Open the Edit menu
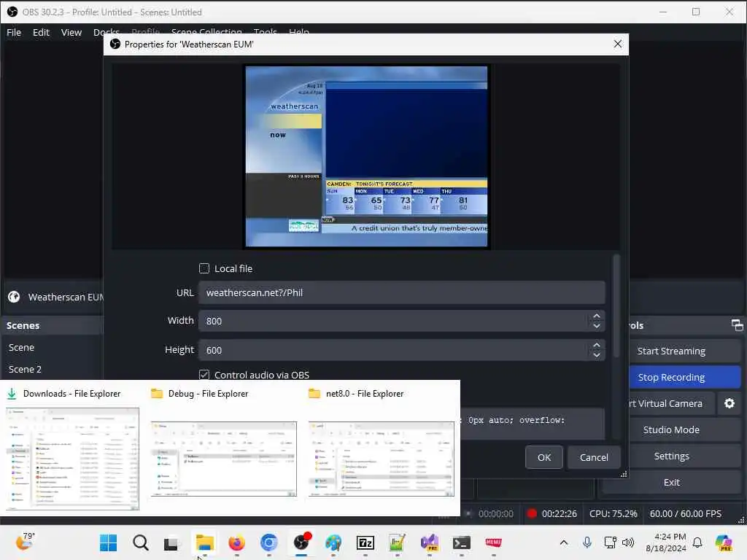747x560 pixels. pos(41,32)
